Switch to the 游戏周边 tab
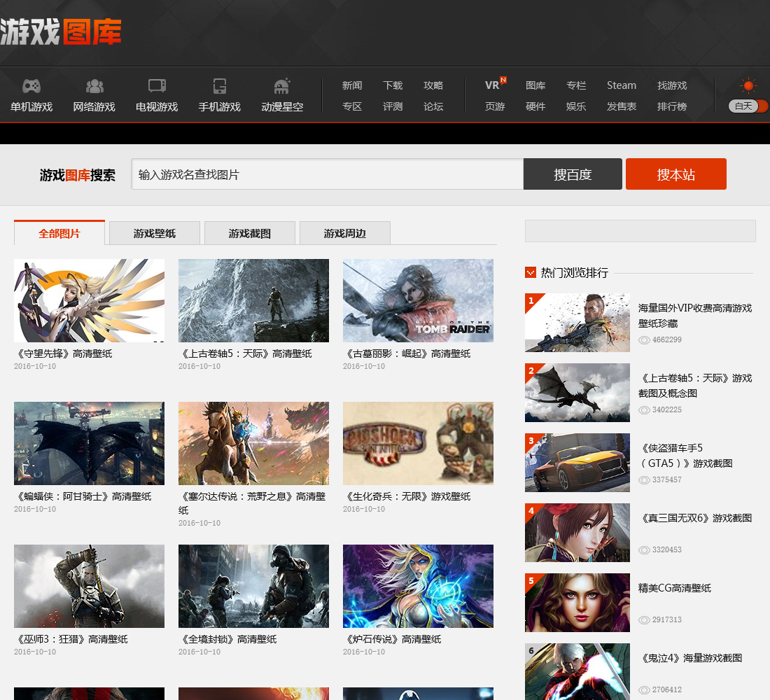This screenshot has width=770, height=700. [345, 233]
